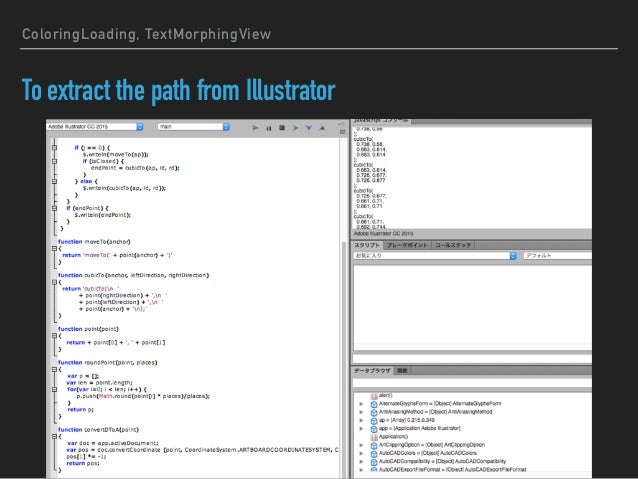Image resolution: width=638 pixels, height=479 pixels.
Task: Click 'function convertDToA(point)' line
Action: (98, 430)
